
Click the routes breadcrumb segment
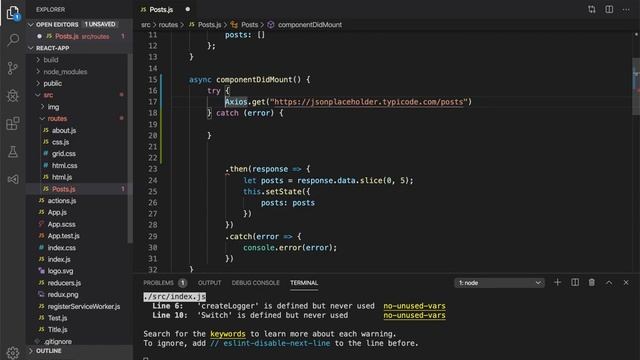168,25
